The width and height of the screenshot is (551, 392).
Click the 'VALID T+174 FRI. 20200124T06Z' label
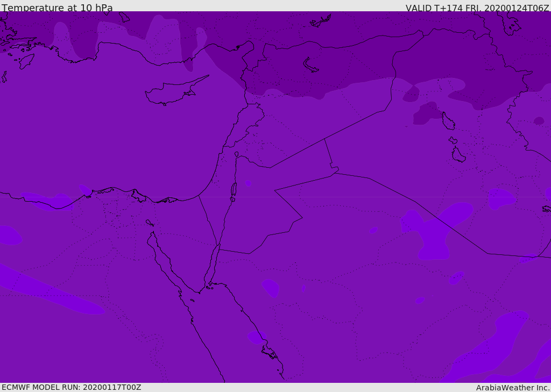click(477, 8)
